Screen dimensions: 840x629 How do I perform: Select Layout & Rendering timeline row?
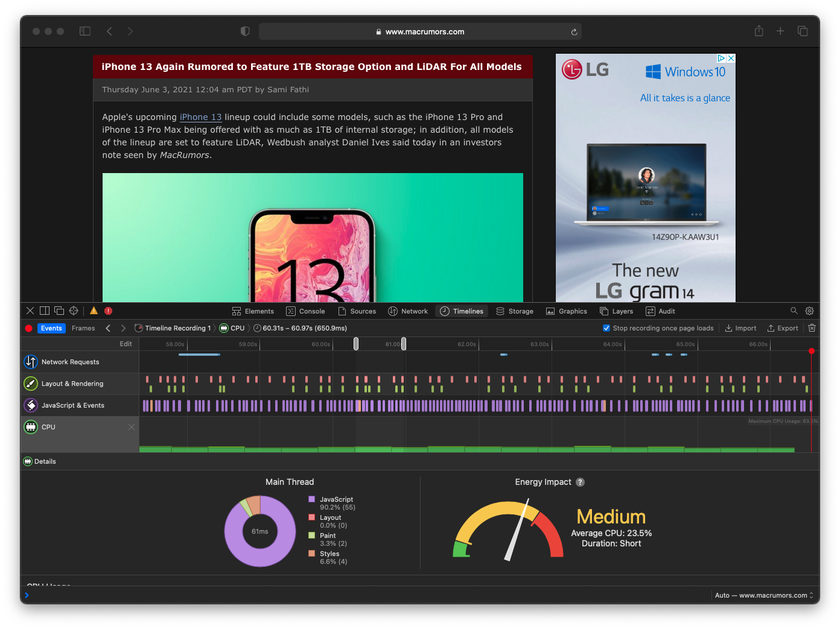(x=80, y=384)
